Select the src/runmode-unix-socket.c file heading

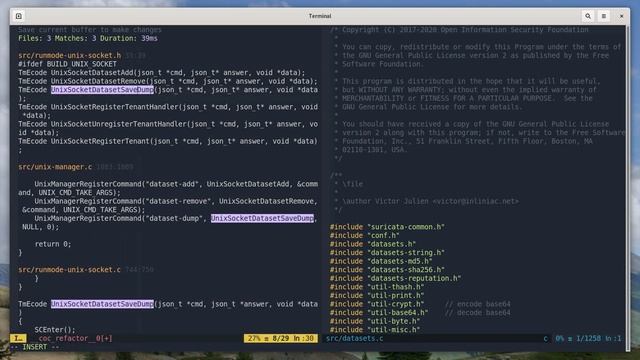click(x=69, y=270)
